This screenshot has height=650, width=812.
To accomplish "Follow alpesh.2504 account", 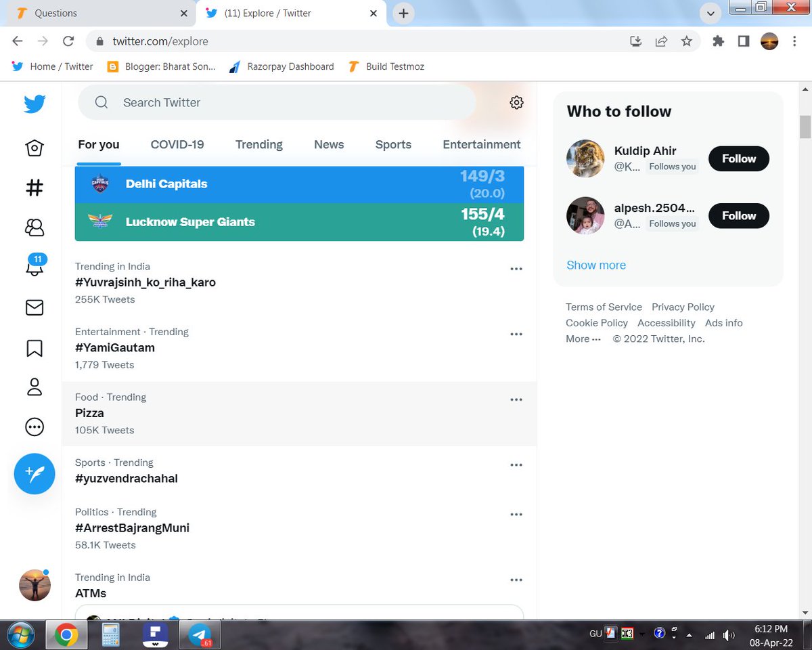I will click(739, 215).
